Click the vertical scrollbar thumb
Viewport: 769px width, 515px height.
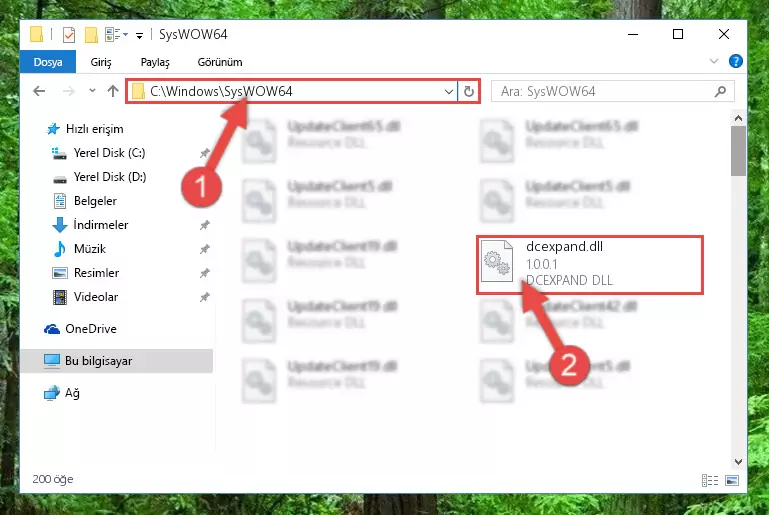[738, 151]
